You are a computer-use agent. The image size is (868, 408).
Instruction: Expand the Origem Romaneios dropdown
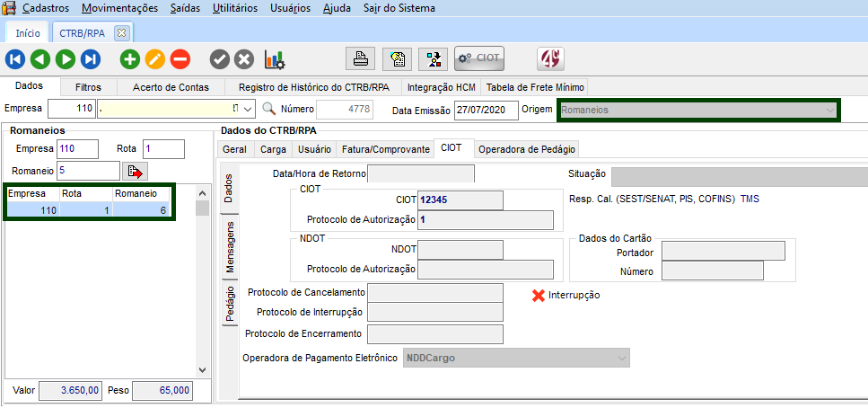(829, 110)
